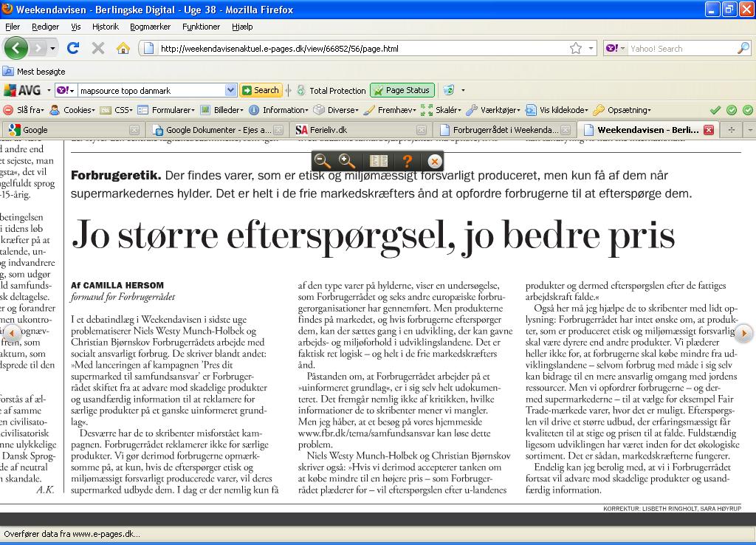Open the Formularer developer menu
This screenshot has width=756, height=545.
tap(166, 110)
